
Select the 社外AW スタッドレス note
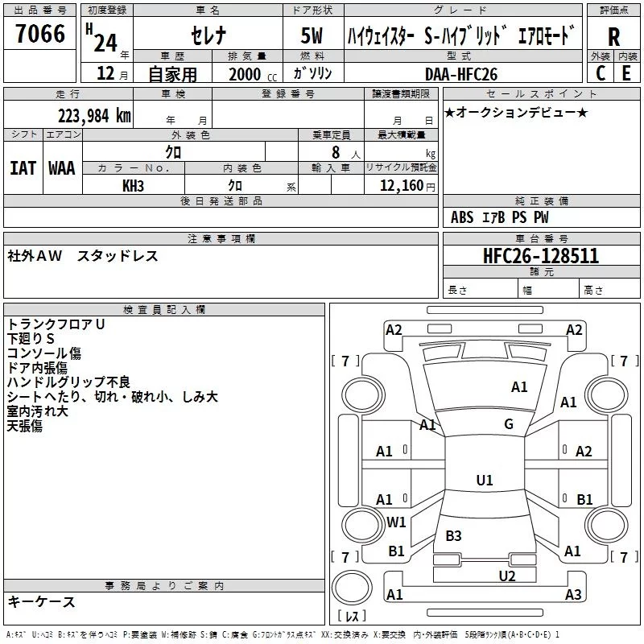[x=83, y=256]
